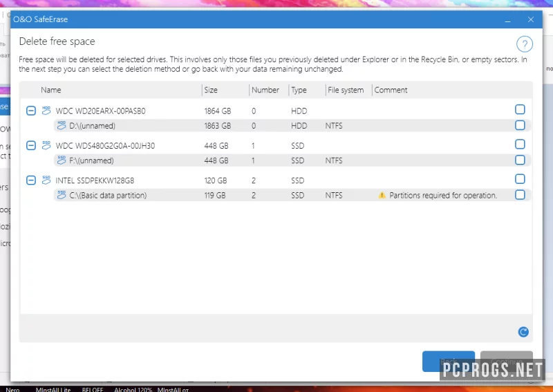Click the MInstAll Lite taskbar item

point(53,389)
